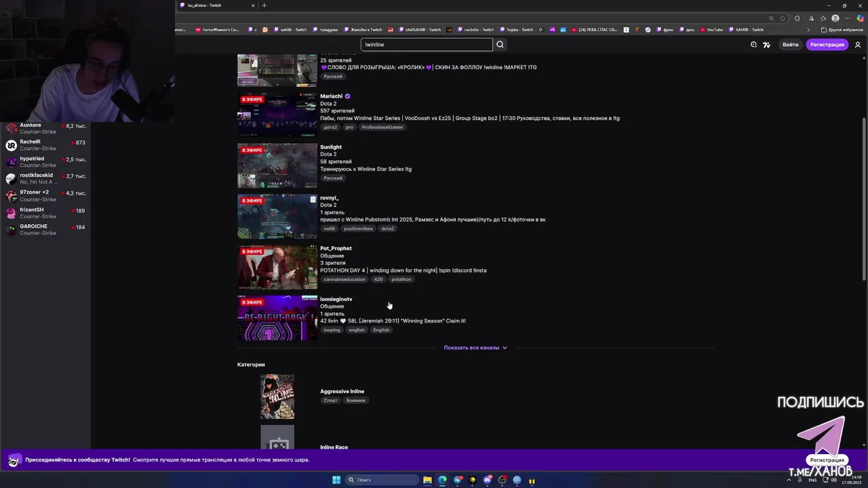Viewport: 868px width, 488px height.
Task: Click the ProfessionalGamer tag on Mariachi stream
Action: coord(382,127)
